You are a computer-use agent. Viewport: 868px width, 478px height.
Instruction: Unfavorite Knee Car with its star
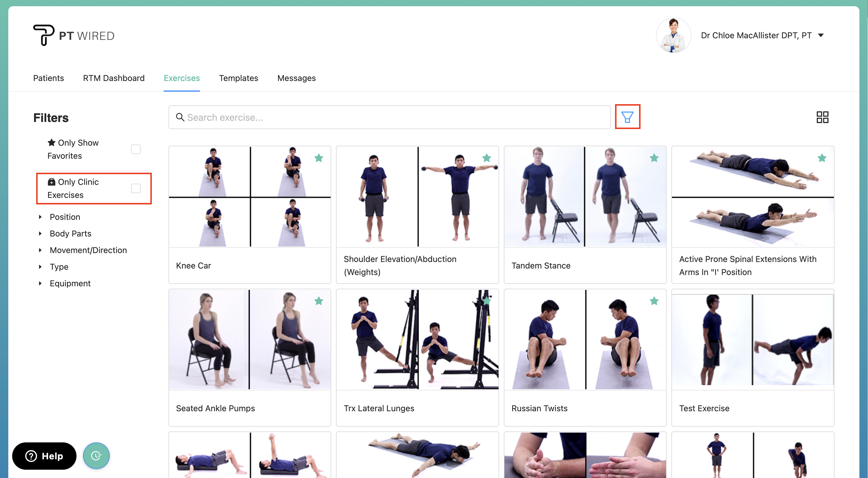click(318, 158)
